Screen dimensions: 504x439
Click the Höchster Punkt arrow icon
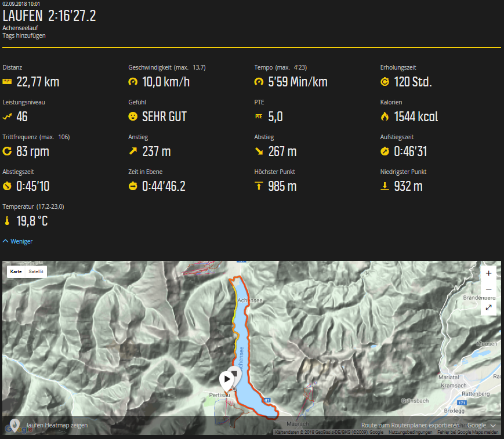click(259, 186)
